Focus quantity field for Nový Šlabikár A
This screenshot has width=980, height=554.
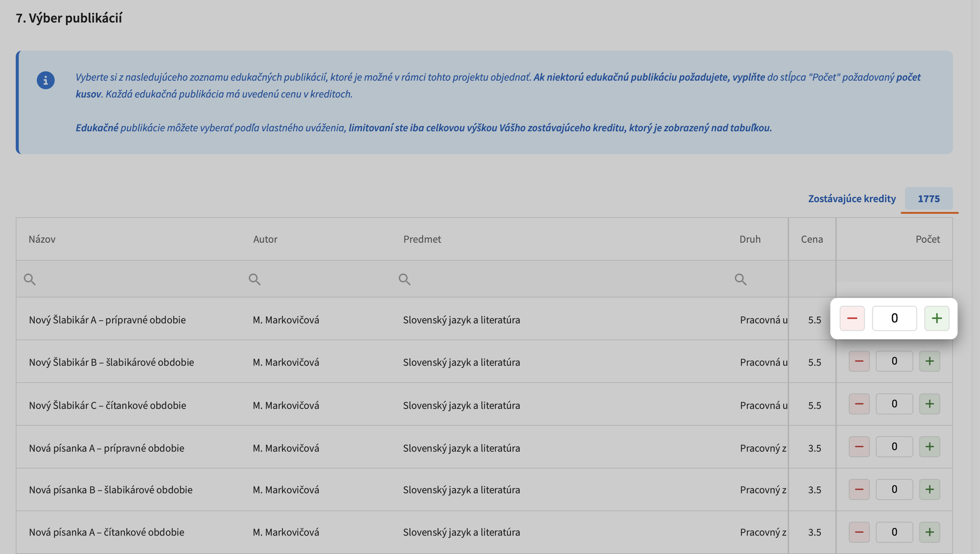(894, 318)
